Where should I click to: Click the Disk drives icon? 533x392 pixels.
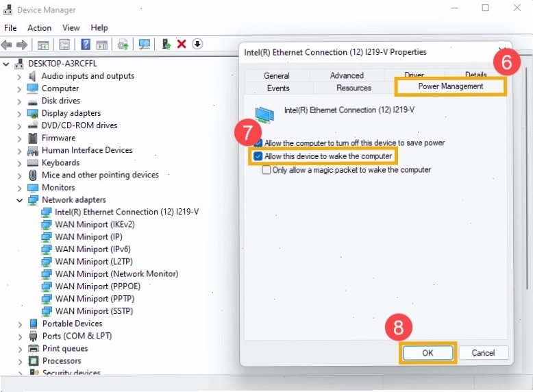[33, 102]
